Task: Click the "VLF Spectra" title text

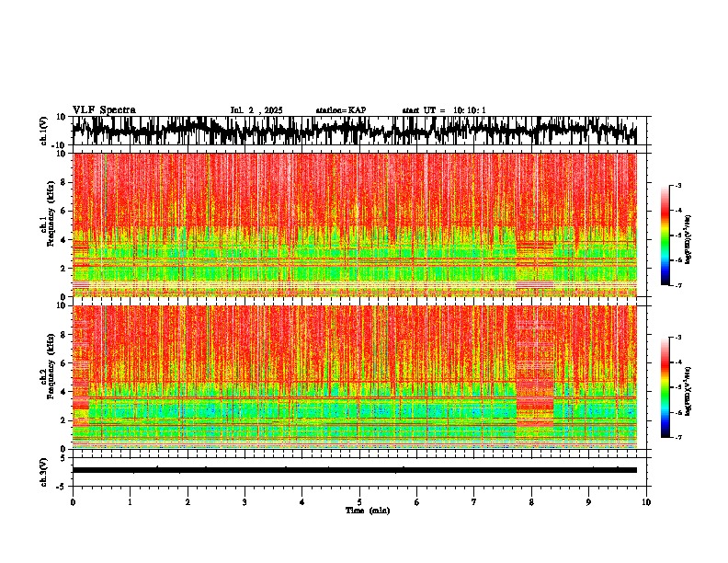Action: 104,110
